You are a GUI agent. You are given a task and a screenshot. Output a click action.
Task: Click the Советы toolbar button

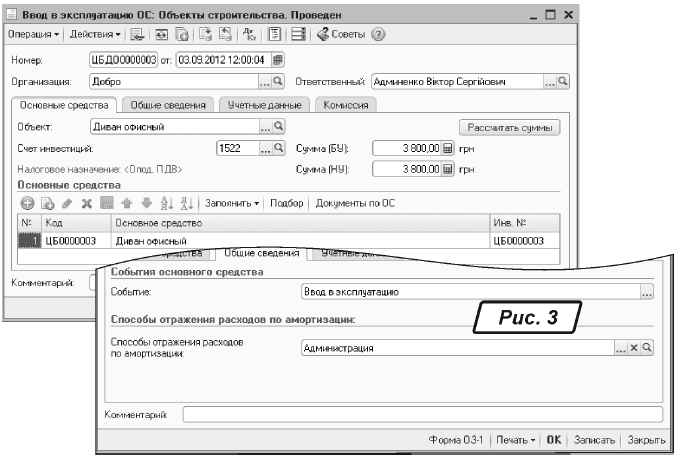pyautogui.click(x=342, y=35)
